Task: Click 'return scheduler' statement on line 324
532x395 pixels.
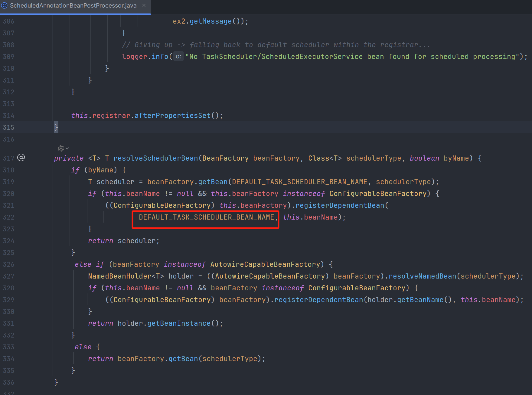Action: (123, 241)
